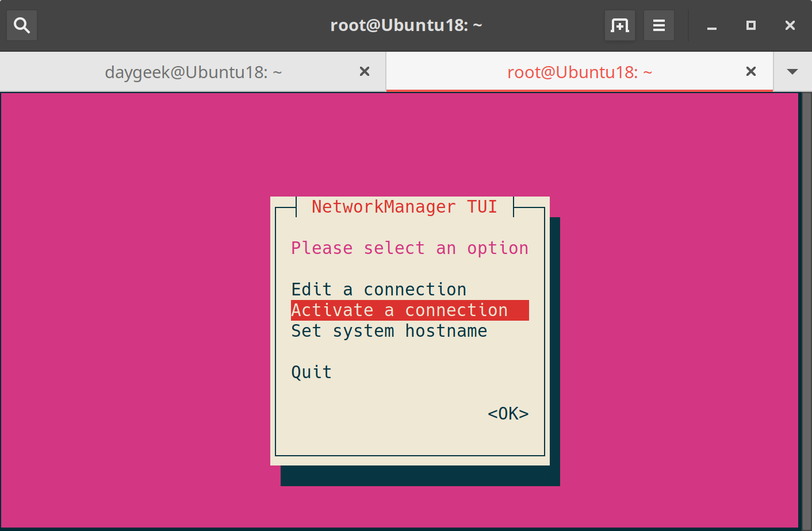Click the root@Ubuntu18 window title
Viewport: 812px width, 531px height.
click(x=407, y=25)
